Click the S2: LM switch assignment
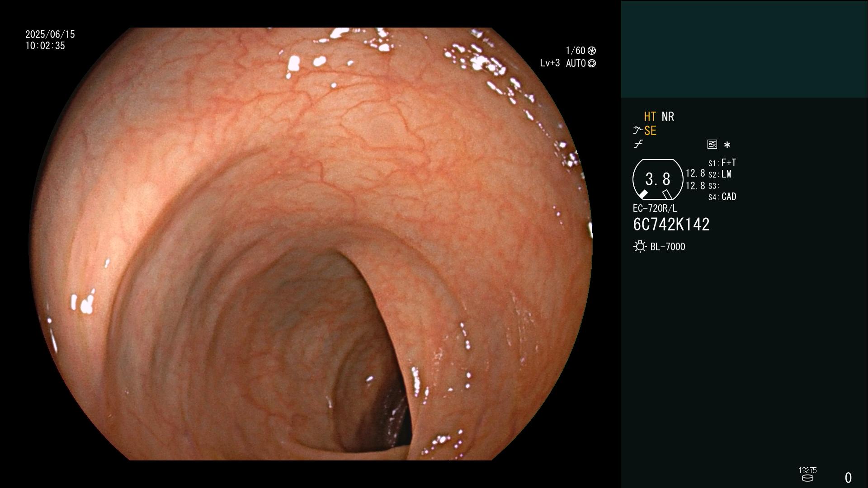868x488 pixels. point(720,174)
